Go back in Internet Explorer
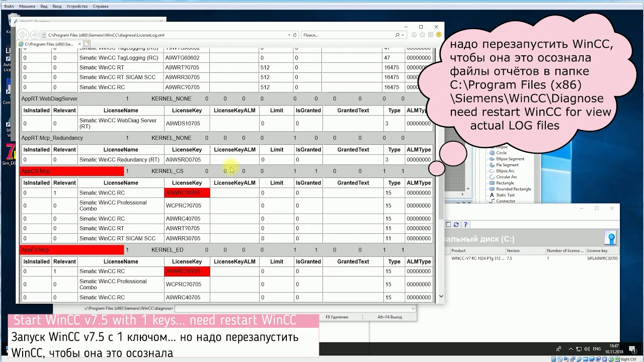This screenshot has height=362, width=644. [x=23, y=35]
